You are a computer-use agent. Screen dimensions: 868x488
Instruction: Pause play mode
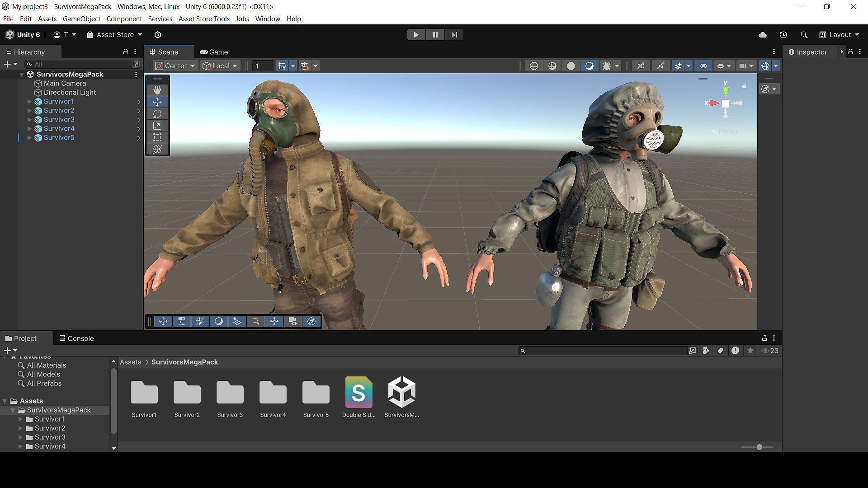(435, 35)
